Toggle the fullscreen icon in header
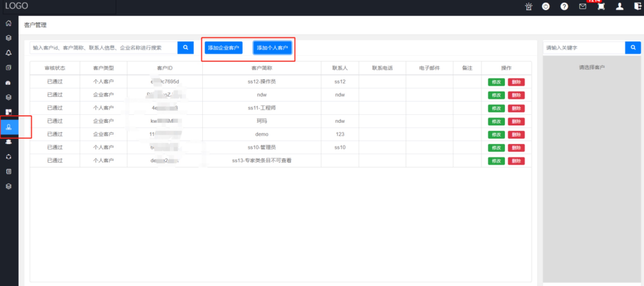 (601, 6)
